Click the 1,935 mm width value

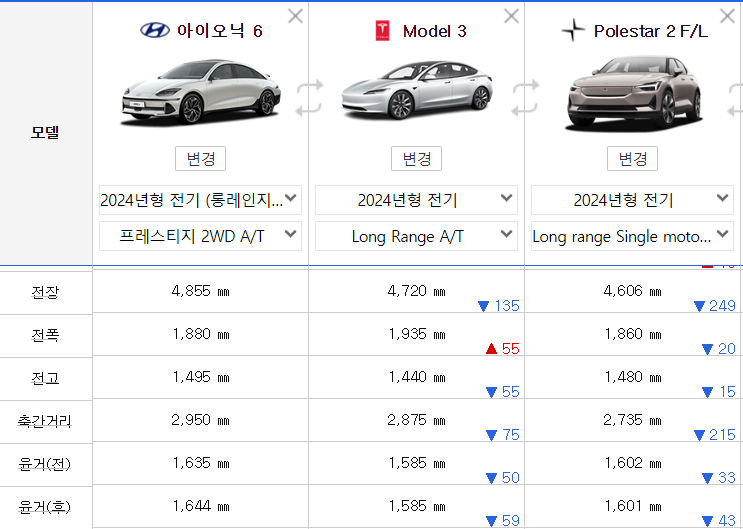tap(417, 334)
